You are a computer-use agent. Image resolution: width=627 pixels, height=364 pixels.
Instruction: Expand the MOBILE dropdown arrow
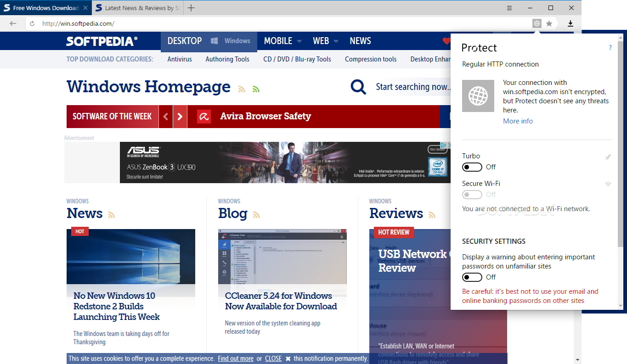pyautogui.click(x=299, y=41)
